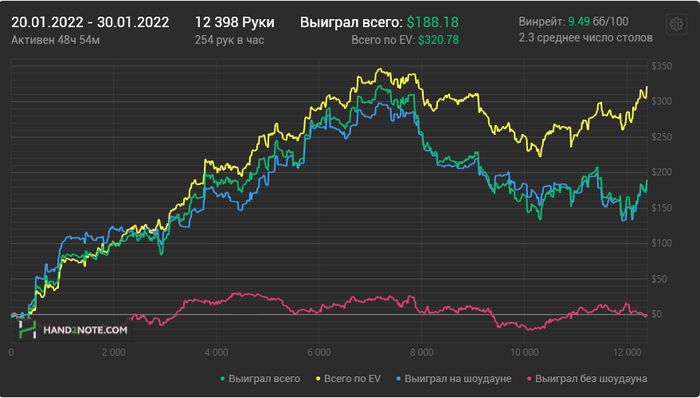Click the 'Активен 48ч 54м' active time text
Viewport: 700px width, 398px height.
(x=55, y=40)
